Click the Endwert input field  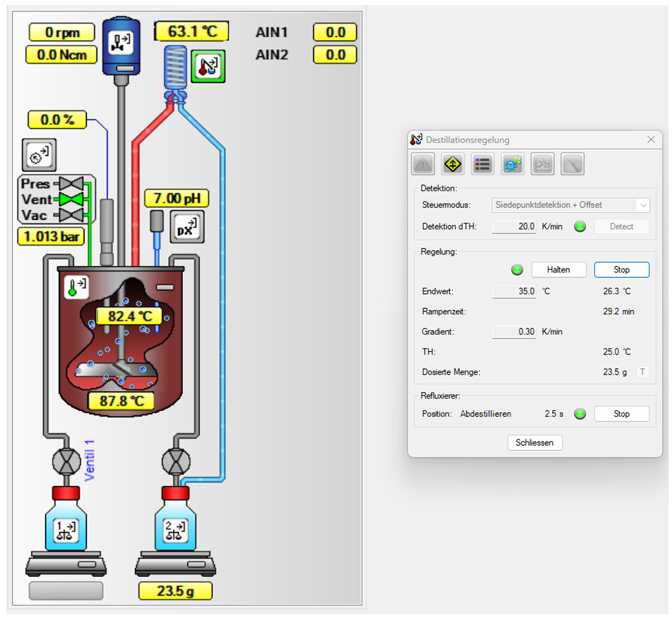point(514,291)
